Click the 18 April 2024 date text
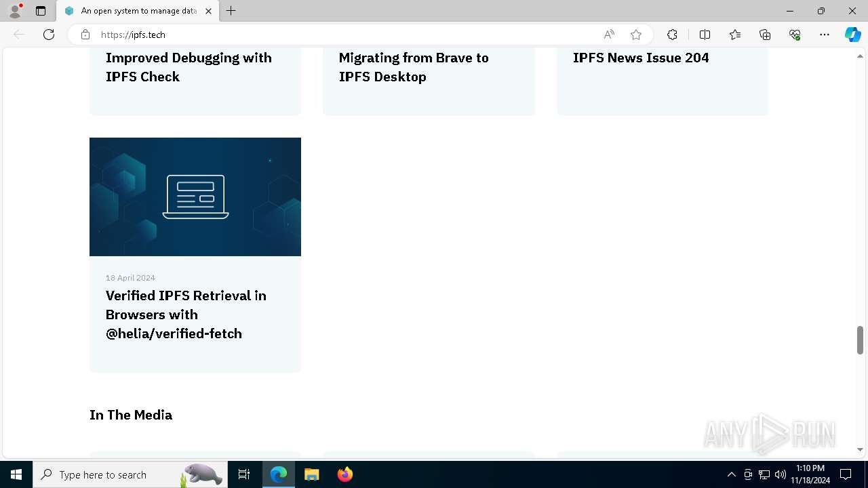This screenshot has width=868, height=488. 130,278
